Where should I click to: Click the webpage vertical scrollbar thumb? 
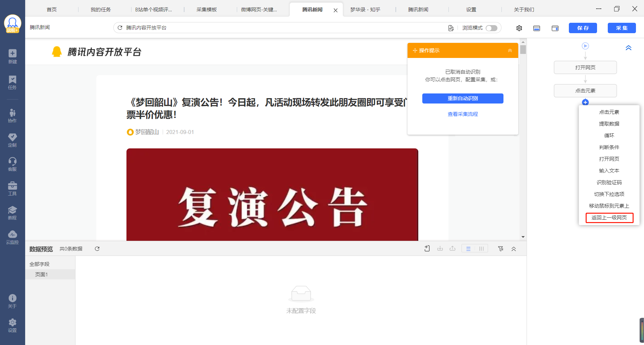pos(523,50)
